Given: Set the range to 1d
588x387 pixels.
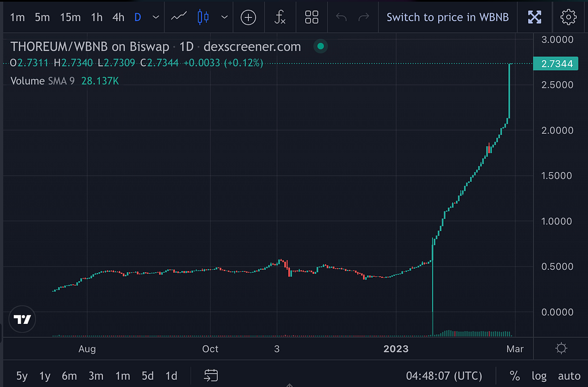Looking at the screenshot, I should [x=171, y=376].
